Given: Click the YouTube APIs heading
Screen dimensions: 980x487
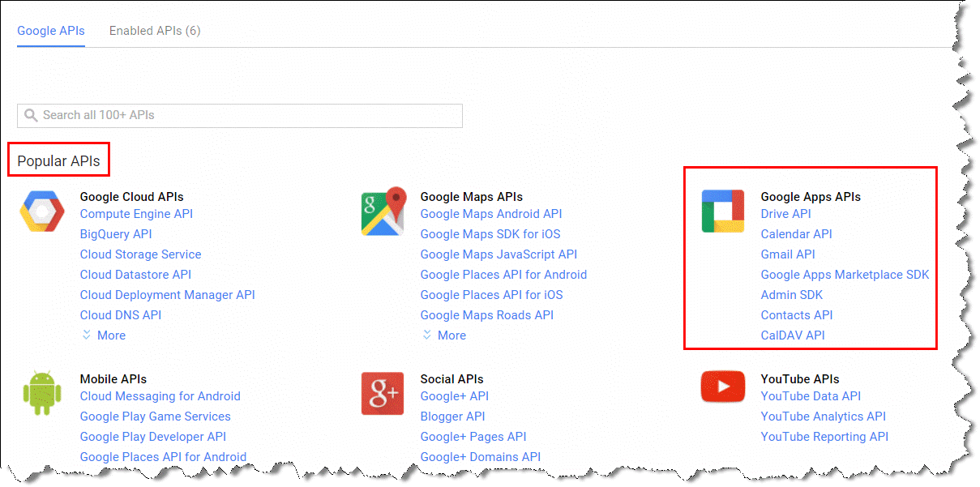Looking at the screenshot, I should click(800, 379).
